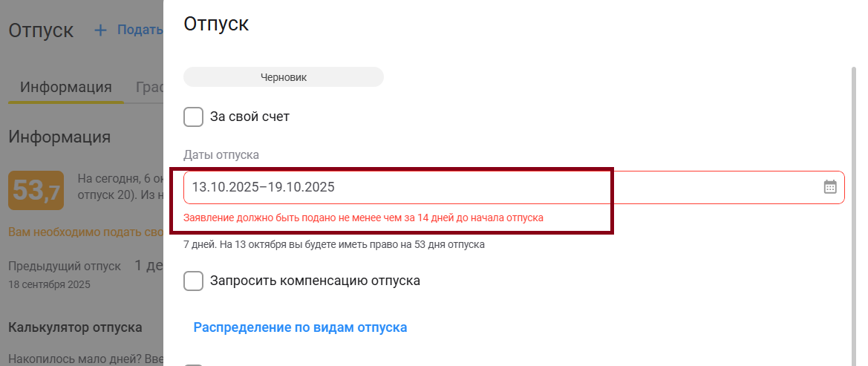This screenshot has width=868, height=366.
Task: Click the "7 дней" entitlement hint text
Action: pyautogui.click(x=334, y=244)
